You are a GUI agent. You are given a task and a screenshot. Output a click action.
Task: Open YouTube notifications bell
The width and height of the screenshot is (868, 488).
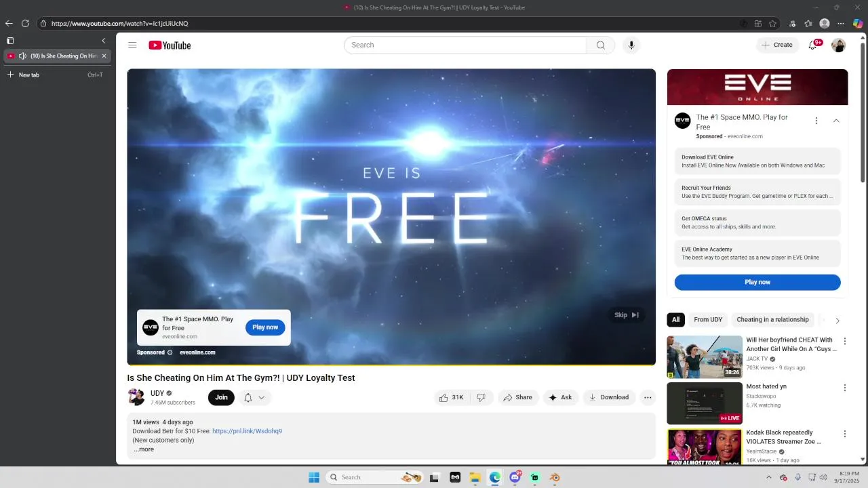pyautogui.click(x=813, y=45)
